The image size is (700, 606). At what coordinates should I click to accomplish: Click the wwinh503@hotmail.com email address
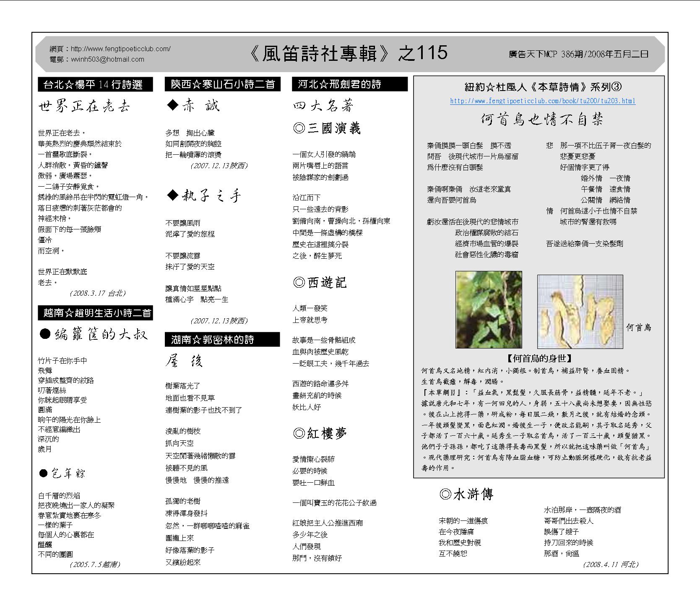click(x=107, y=60)
